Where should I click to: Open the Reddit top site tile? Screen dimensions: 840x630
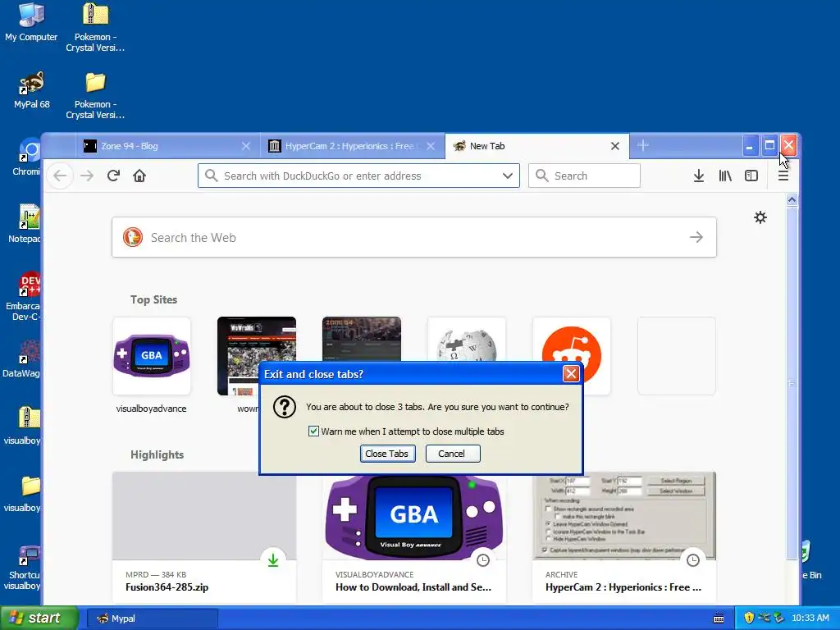tap(572, 356)
